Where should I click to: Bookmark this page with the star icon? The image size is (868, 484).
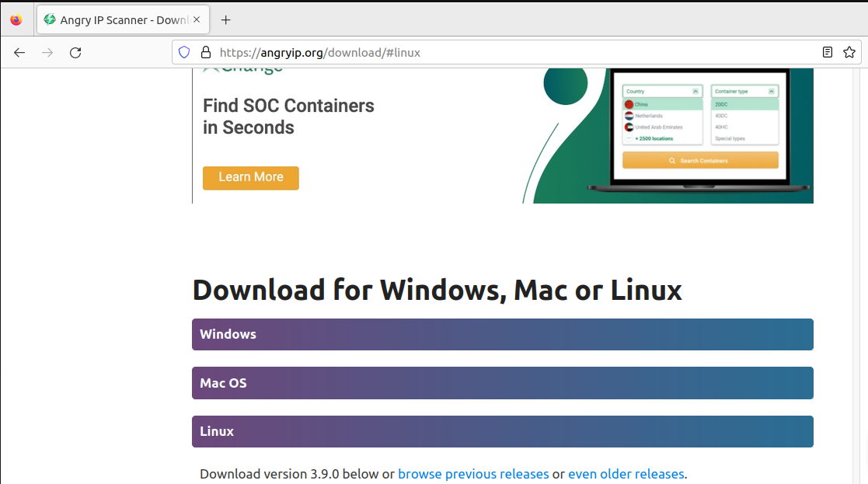pos(849,52)
